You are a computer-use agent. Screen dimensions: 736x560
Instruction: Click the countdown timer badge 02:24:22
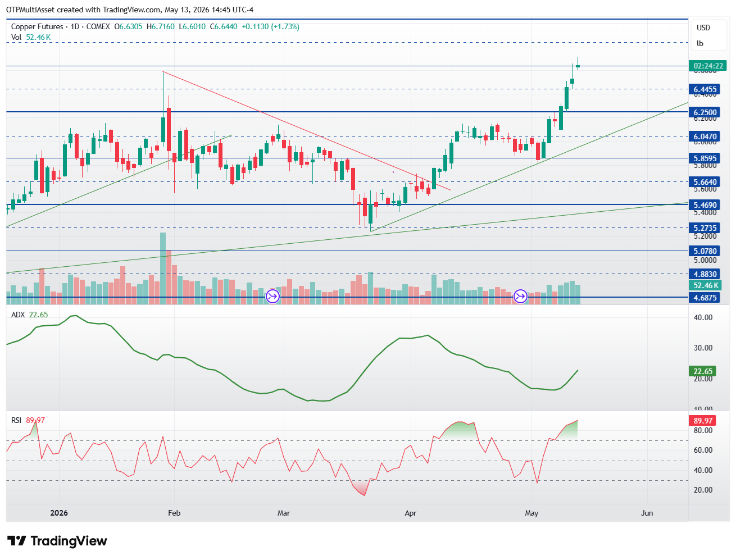(x=708, y=66)
